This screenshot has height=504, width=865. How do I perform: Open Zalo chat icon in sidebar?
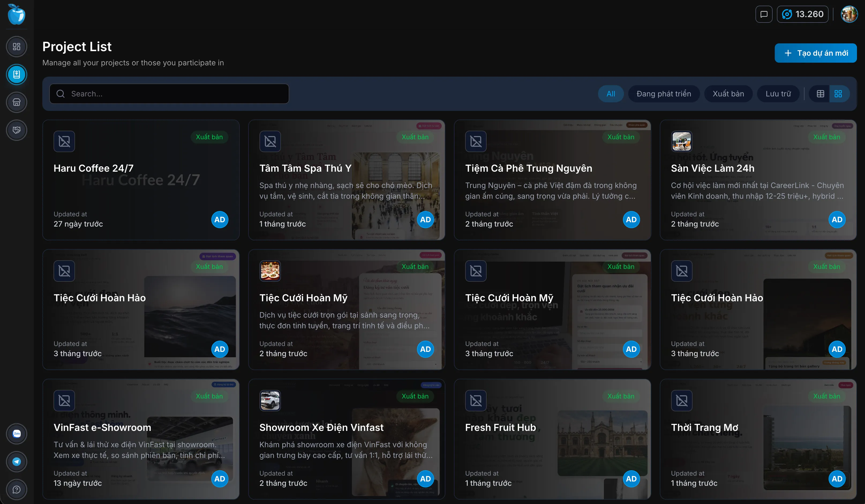pos(17,434)
